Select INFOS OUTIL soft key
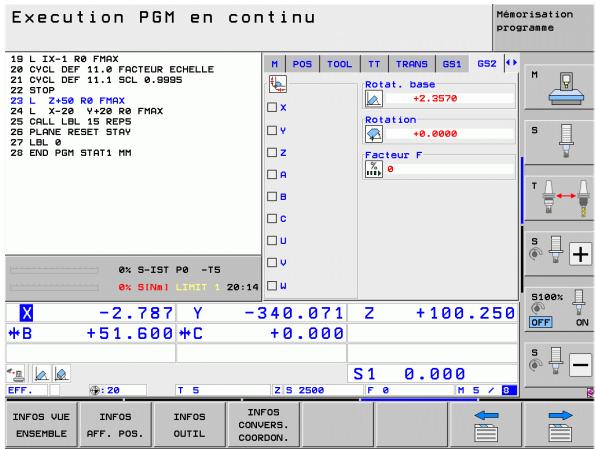Viewport: 595px width, 449px height. point(189,425)
